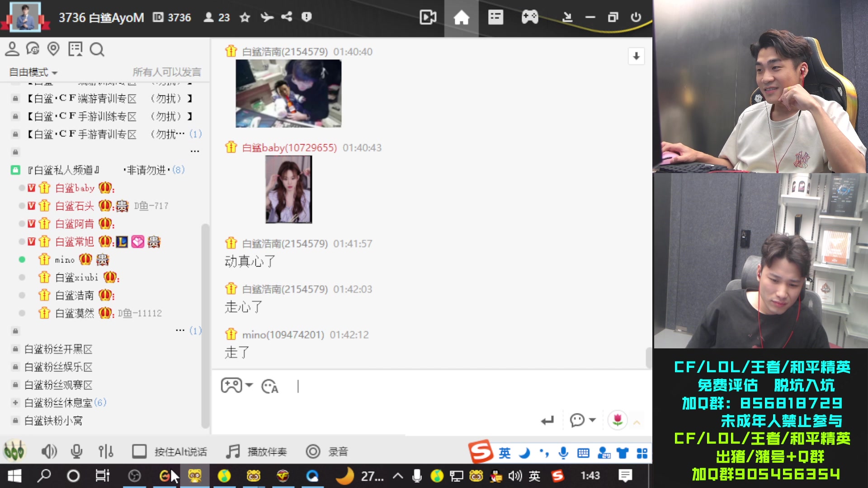Select the 白鲨粉丝开黑区 channel
This screenshot has height=488, width=868.
(x=58, y=349)
